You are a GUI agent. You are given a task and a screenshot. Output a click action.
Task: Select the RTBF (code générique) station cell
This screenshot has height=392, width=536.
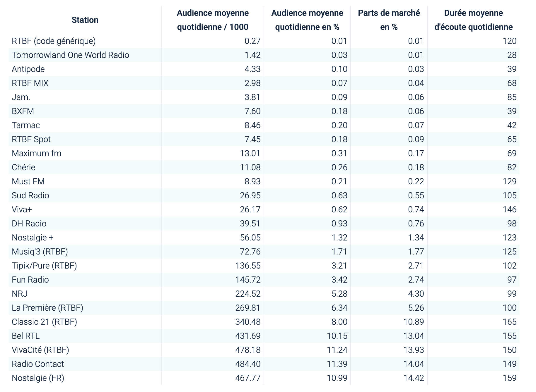(54, 41)
